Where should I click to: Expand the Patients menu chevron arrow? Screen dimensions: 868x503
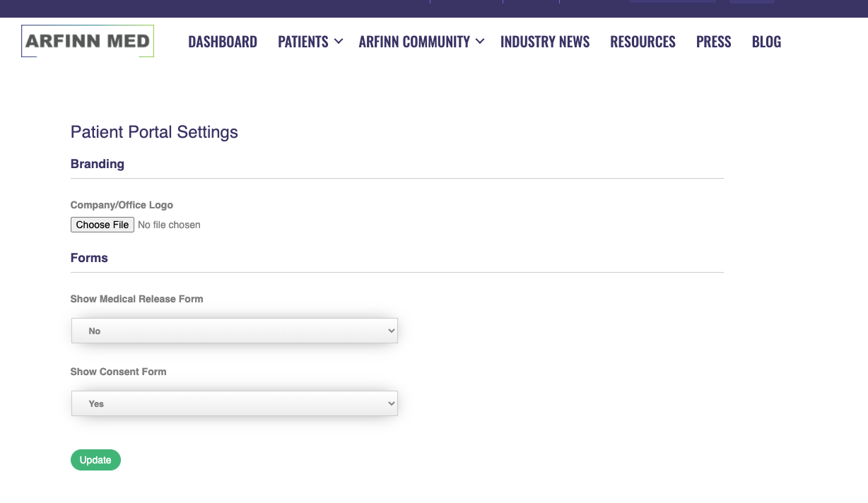tap(339, 42)
